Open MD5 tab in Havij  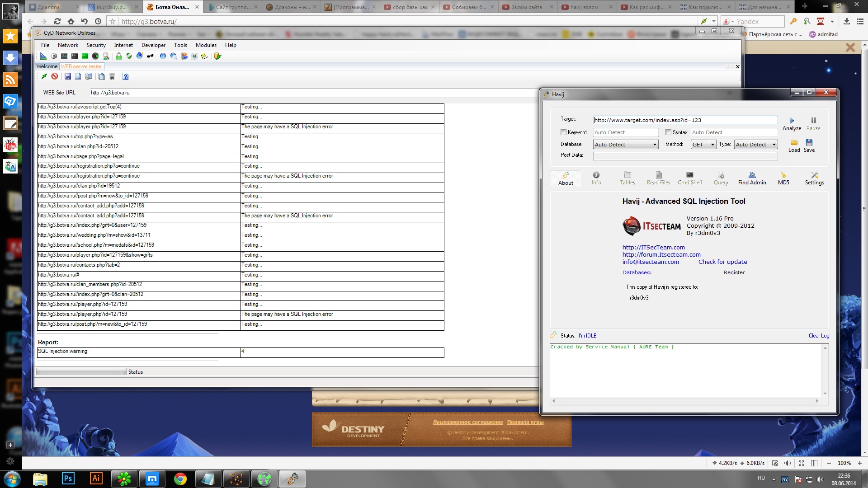(x=783, y=178)
